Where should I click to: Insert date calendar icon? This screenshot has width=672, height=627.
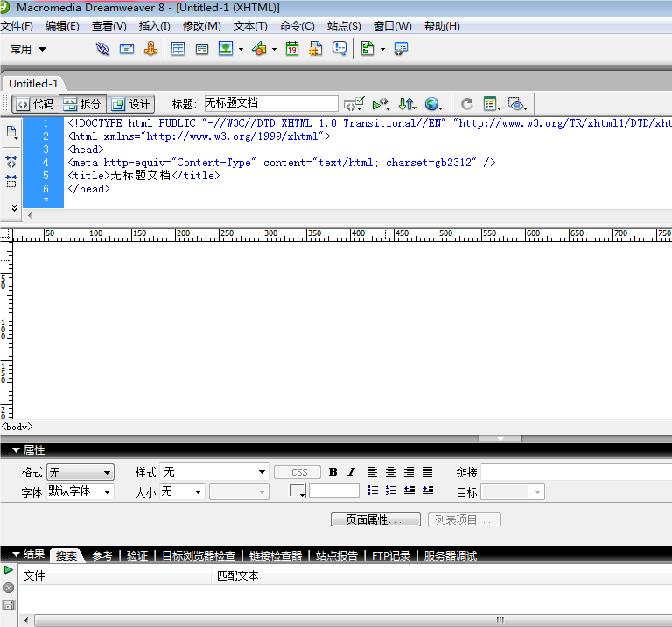[292, 48]
